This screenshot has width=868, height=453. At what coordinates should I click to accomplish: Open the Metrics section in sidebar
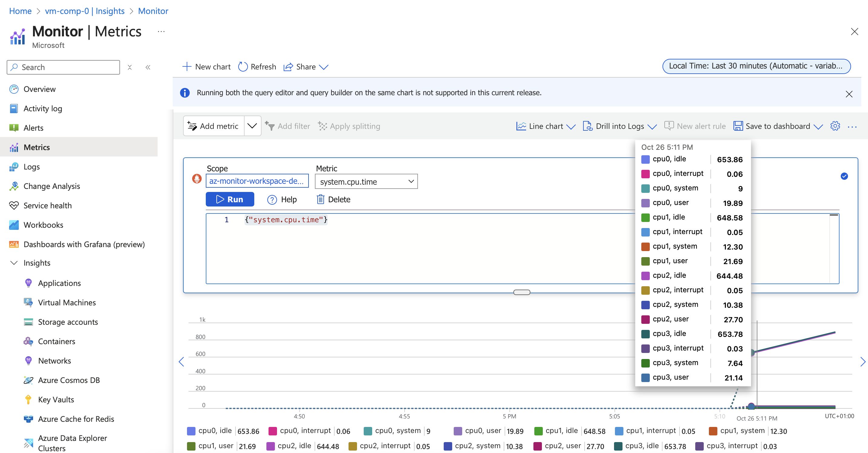[x=37, y=147]
